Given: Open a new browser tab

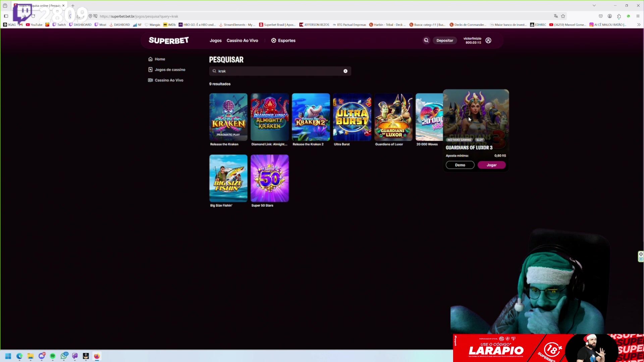Looking at the screenshot, I should [73, 6].
